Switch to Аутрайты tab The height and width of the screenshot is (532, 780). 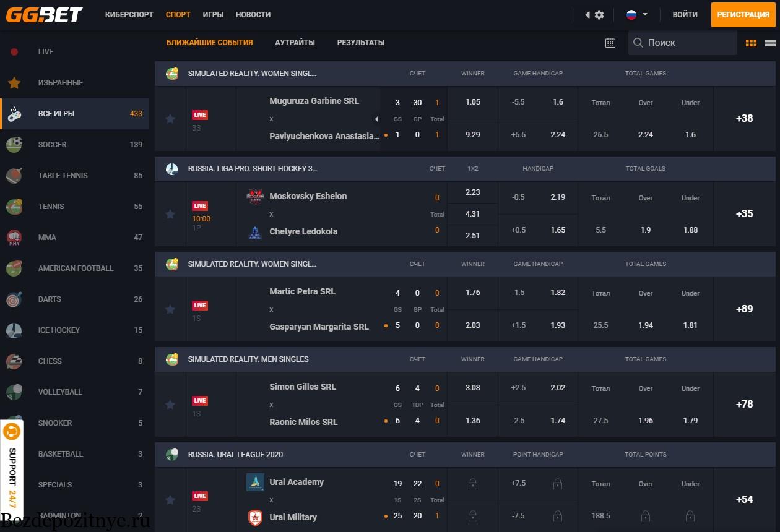(295, 43)
